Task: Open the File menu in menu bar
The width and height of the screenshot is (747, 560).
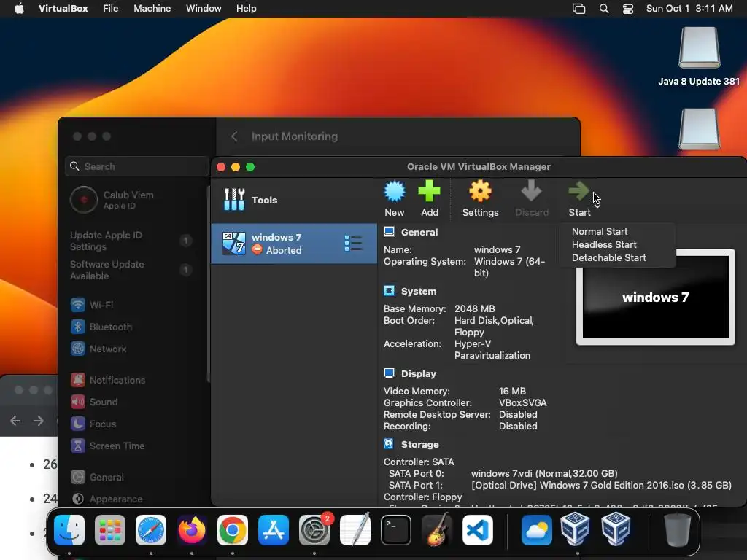Action: click(x=111, y=9)
